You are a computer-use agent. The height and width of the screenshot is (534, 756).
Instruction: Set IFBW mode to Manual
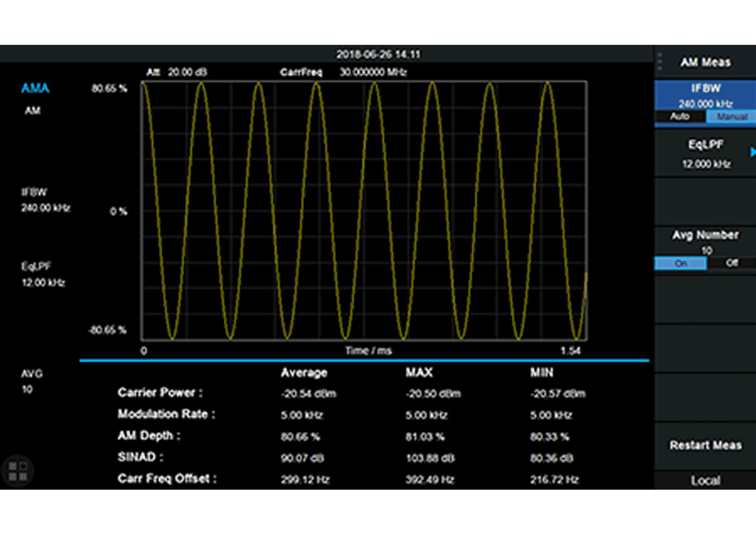(731, 116)
